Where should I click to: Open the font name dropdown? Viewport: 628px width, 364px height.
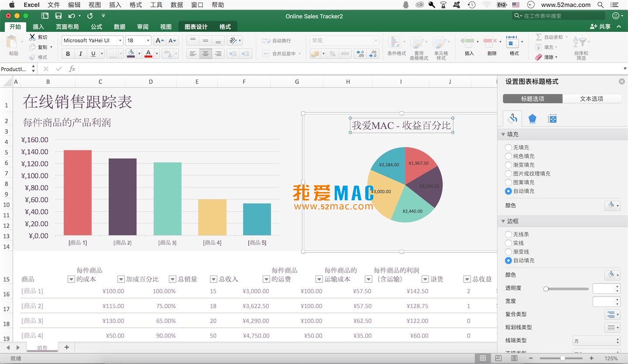click(x=120, y=41)
